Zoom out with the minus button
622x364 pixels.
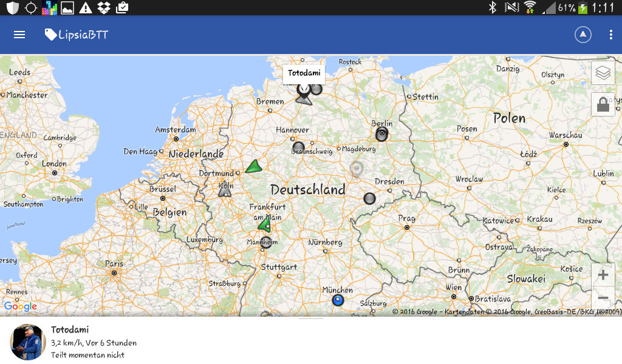[x=603, y=298]
